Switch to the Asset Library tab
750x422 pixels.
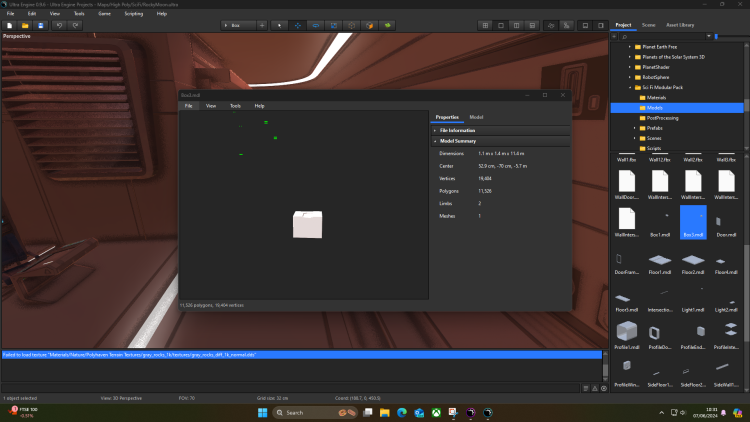(x=679, y=25)
